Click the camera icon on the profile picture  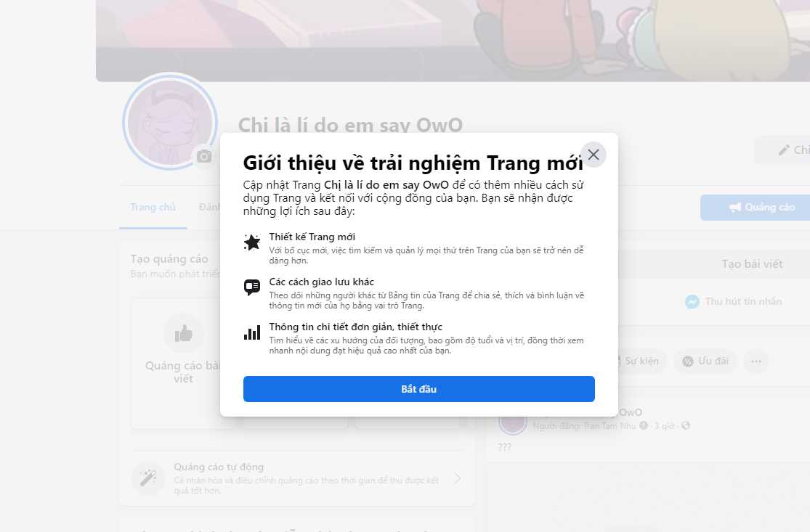(x=204, y=156)
